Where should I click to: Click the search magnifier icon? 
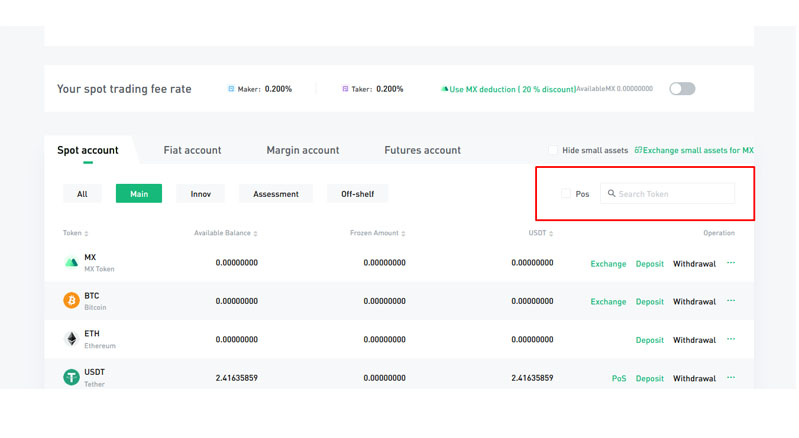(611, 194)
